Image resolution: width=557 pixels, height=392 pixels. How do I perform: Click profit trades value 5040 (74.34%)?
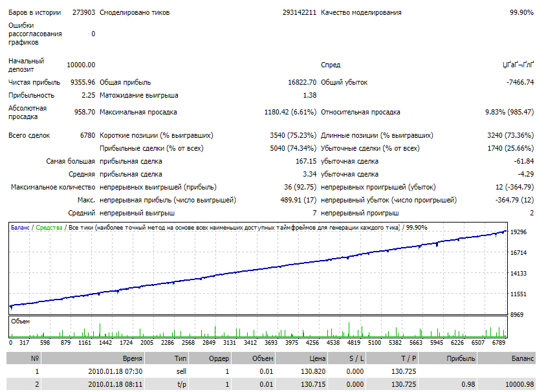(293, 148)
